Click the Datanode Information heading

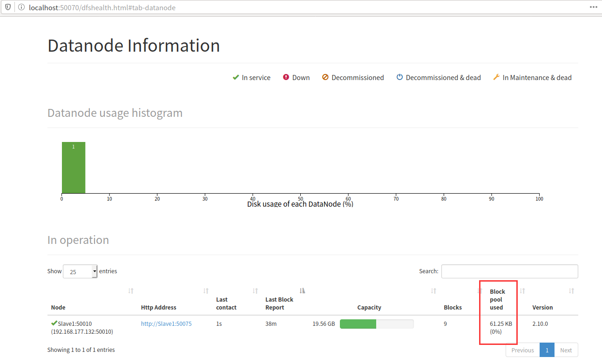click(x=134, y=46)
